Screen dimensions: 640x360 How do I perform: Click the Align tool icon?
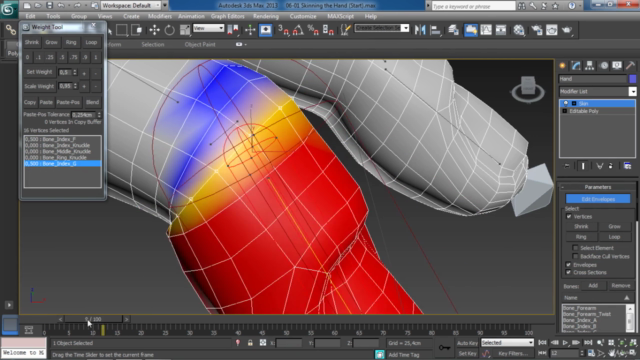tap(436, 30)
